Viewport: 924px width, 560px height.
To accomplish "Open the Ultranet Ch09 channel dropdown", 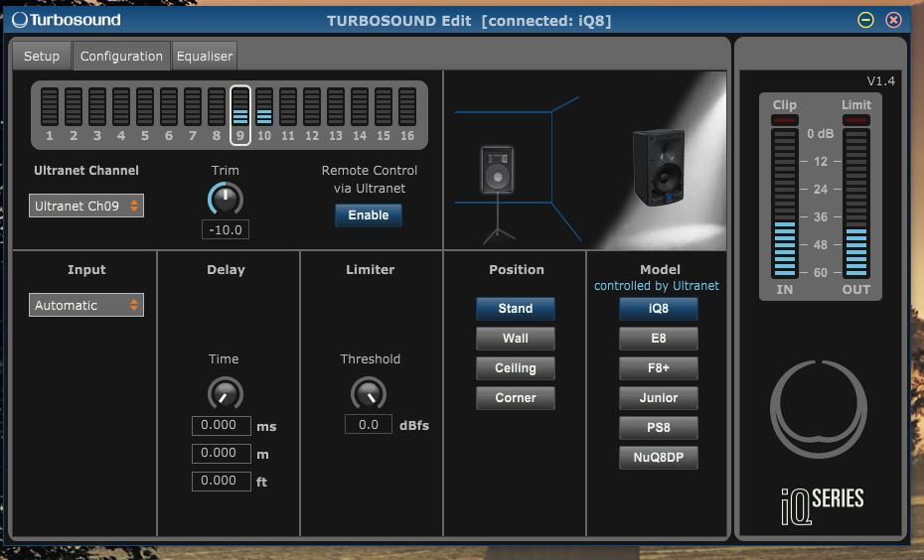I will [x=86, y=206].
